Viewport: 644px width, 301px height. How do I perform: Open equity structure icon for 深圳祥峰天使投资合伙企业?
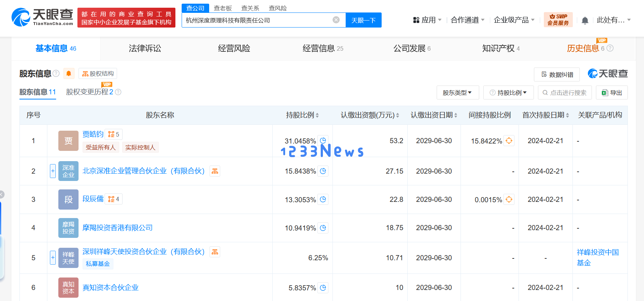[215, 252]
